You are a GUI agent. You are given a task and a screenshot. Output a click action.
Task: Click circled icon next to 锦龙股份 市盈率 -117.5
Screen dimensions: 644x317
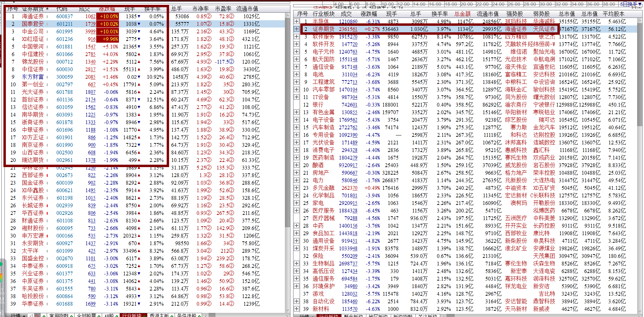point(232,62)
